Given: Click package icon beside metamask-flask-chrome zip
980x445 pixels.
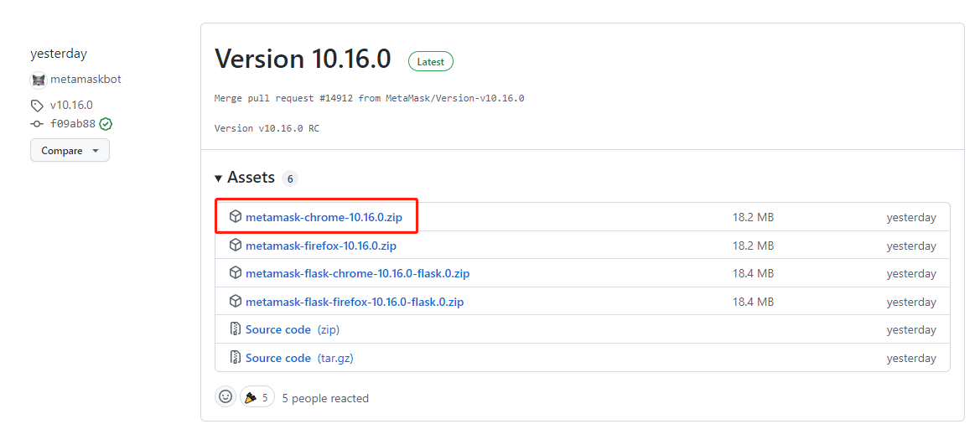Looking at the screenshot, I should 235,273.
